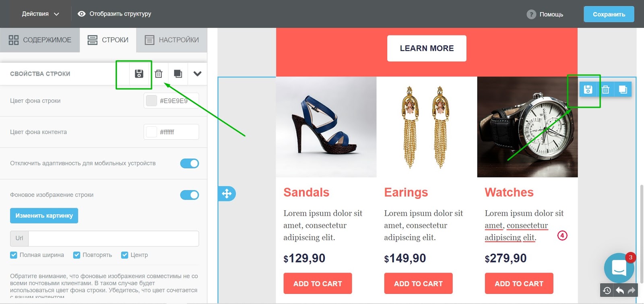Duplicate row icon in properties panel
644x304 pixels.
178,74
